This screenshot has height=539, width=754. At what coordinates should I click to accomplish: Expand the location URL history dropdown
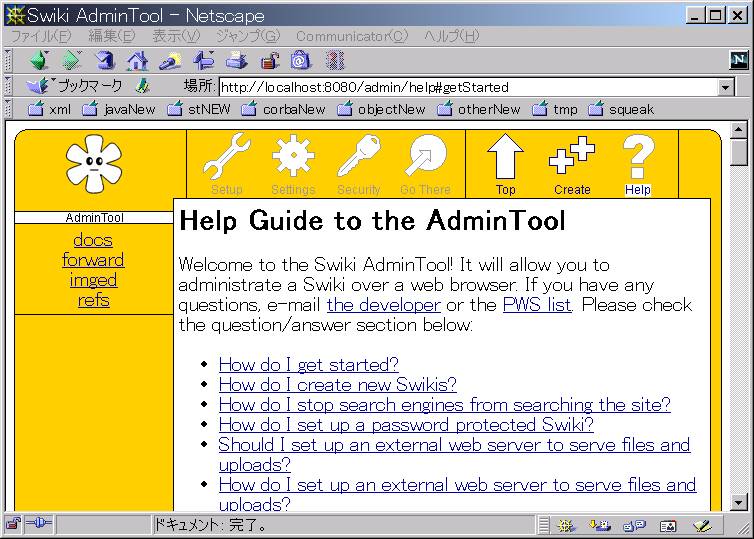point(725,88)
